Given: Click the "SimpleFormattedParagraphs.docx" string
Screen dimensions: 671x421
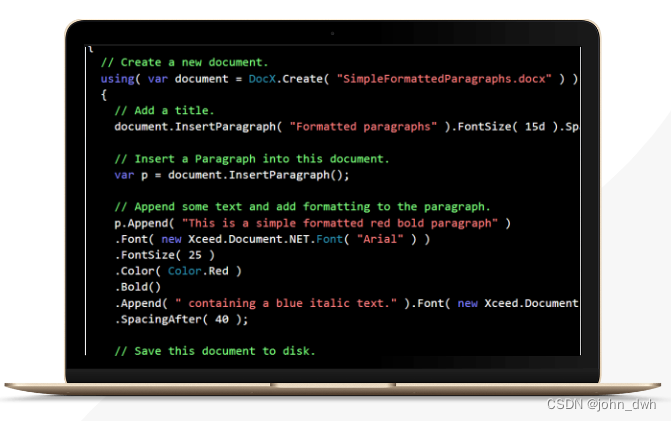Looking at the screenshot, I should (x=444, y=79).
